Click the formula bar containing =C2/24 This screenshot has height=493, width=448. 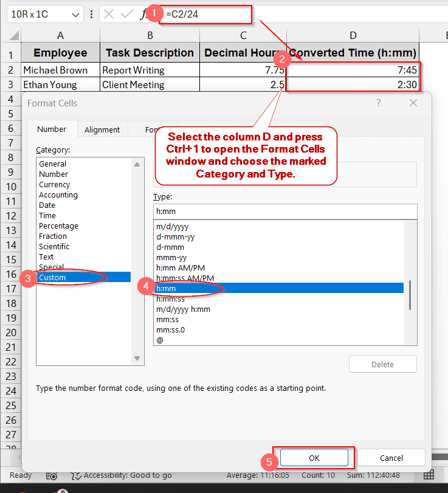[205, 15]
